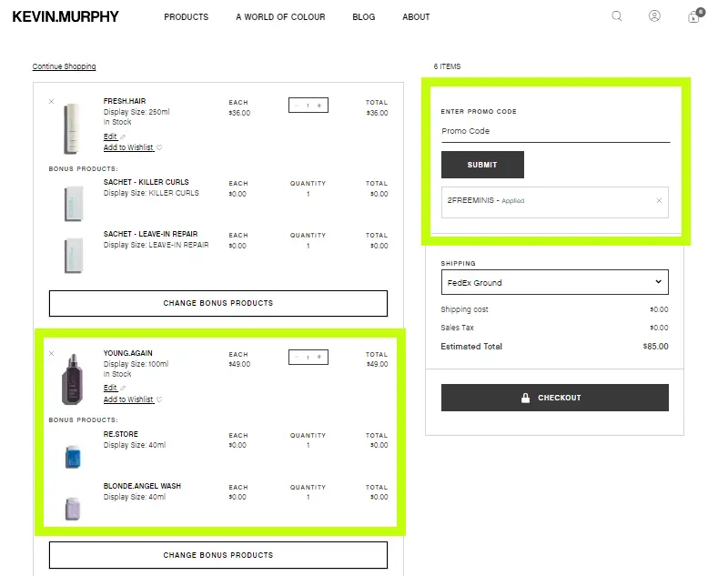Decrease YOUNG.AGAIN quantity with minus
The height and width of the screenshot is (576, 728).
[297, 357]
